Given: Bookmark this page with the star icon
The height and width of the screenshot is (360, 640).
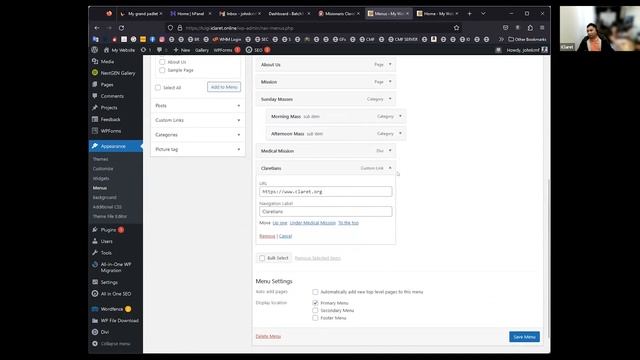Looking at the screenshot, I should point(456,28).
